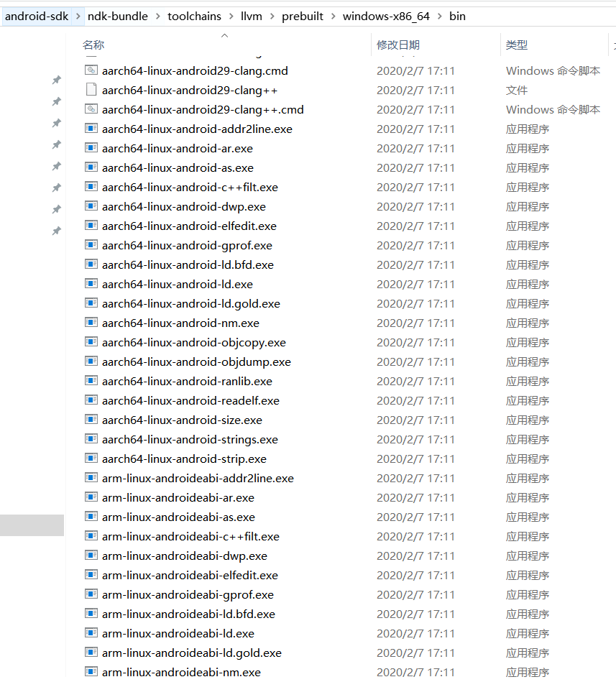This screenshot has height=682, width=616.
Task: Expand the chevron after llvm in the path
Action: click(x=272, y=17)
